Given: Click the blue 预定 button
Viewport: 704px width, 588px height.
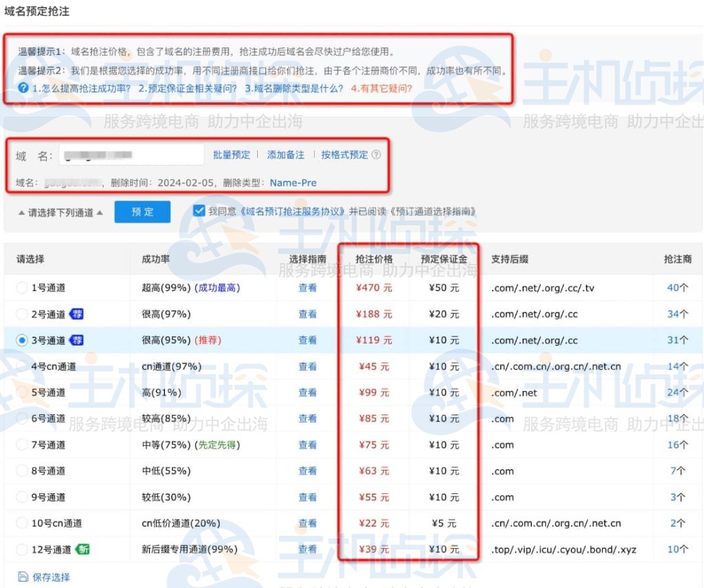Looking at the screenshot, I should point(142,212).
